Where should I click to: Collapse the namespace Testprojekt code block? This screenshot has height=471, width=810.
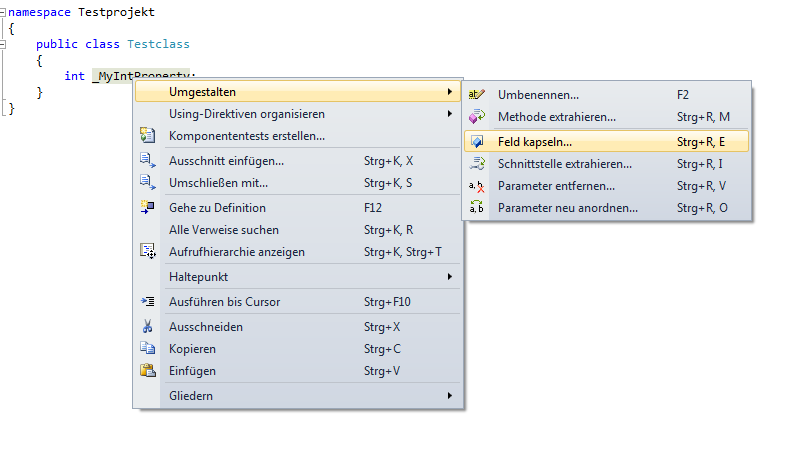tap(4, 13)
